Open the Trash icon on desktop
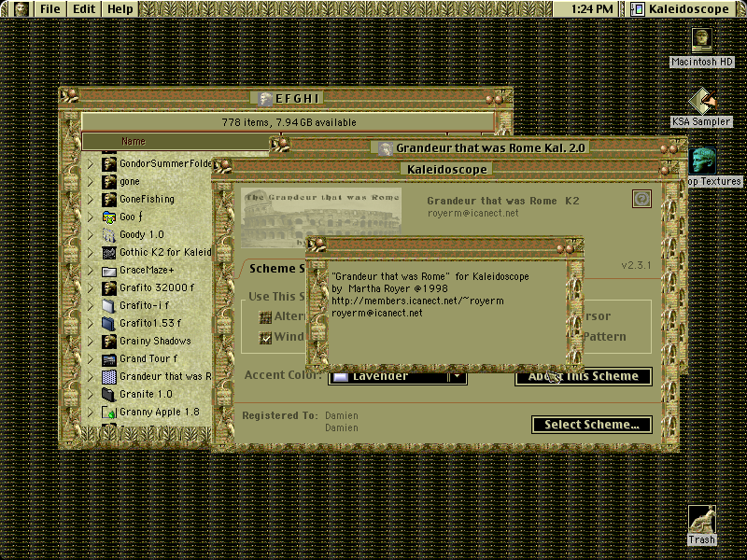This screenshot has width=747, height=560. [702, 520]
